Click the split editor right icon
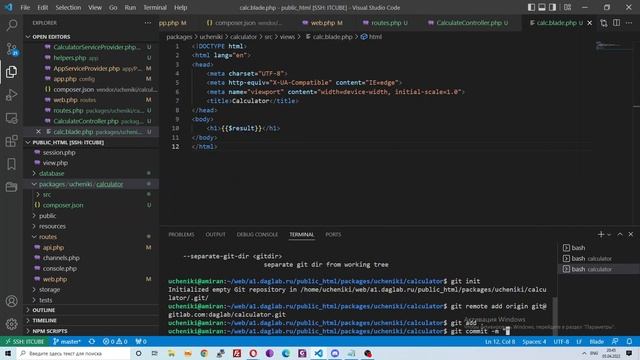This screenshot has width=640, height=360. coord(616,23)
